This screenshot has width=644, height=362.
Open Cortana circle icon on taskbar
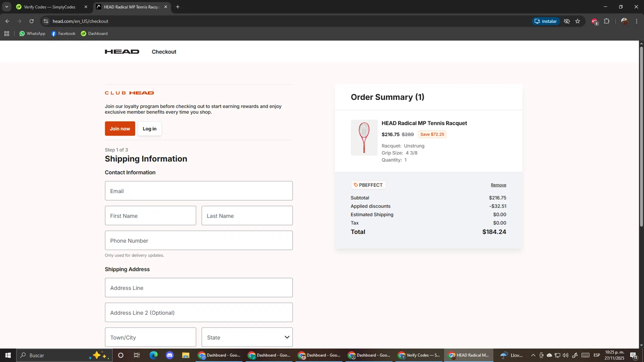point(121,356)
